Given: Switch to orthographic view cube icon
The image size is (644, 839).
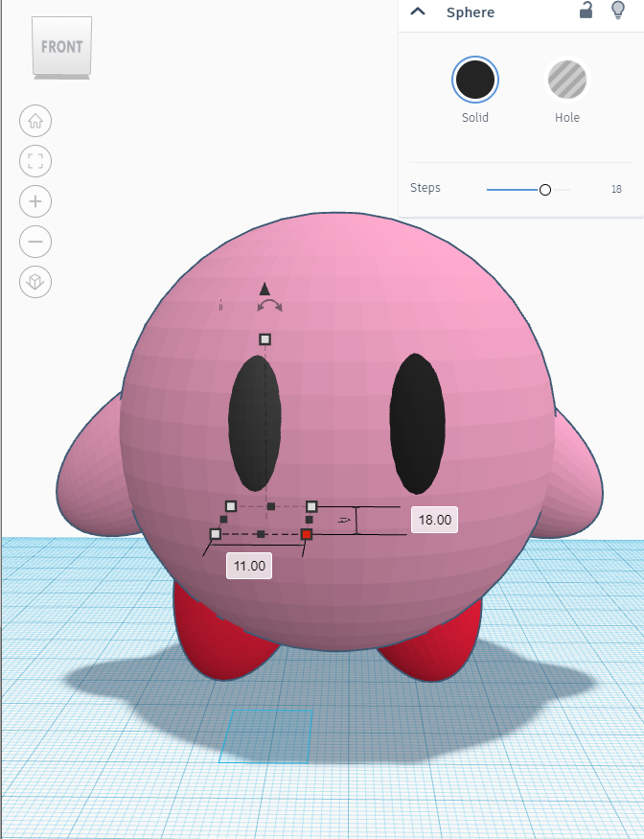Looking at the screenshot, I should coord(35,282).
